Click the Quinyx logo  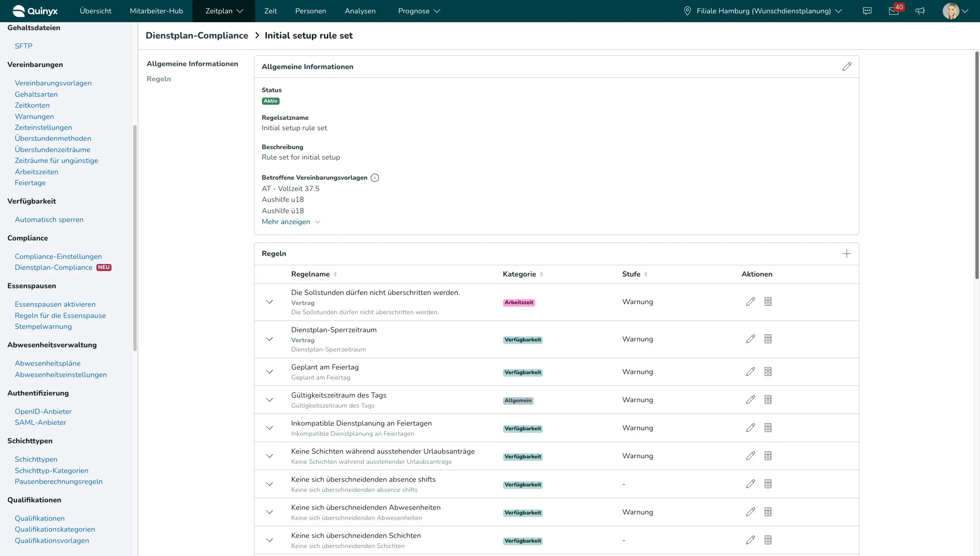tap(35, 11)
